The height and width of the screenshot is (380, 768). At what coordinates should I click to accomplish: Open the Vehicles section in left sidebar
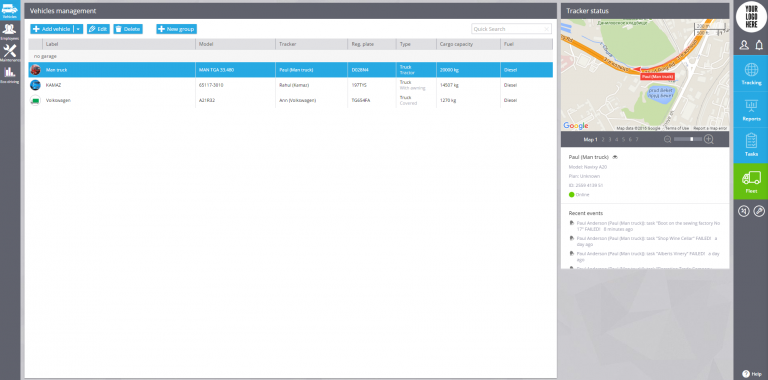tap(10, 10)
